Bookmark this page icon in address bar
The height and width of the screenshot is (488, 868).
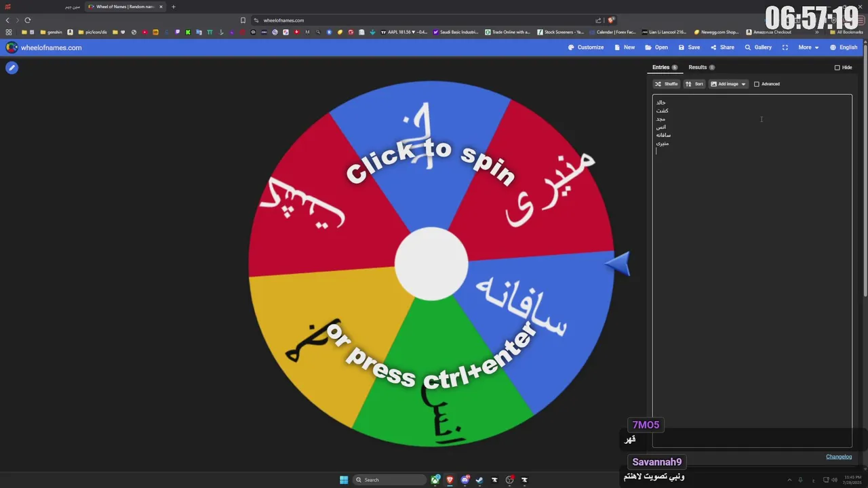243,20
